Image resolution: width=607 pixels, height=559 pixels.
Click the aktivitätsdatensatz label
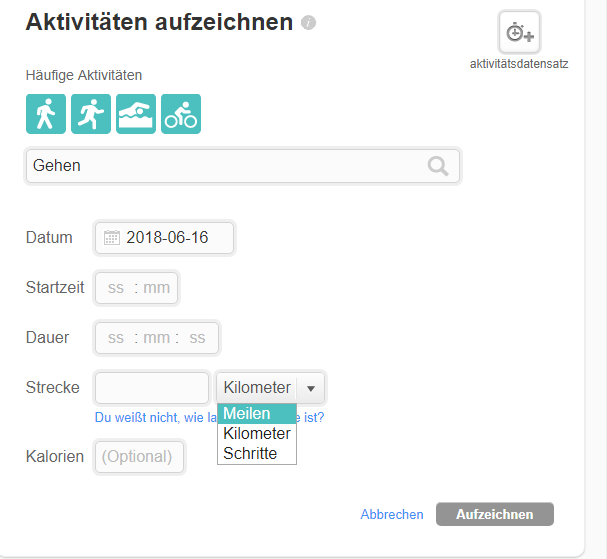tap(519, 64)
